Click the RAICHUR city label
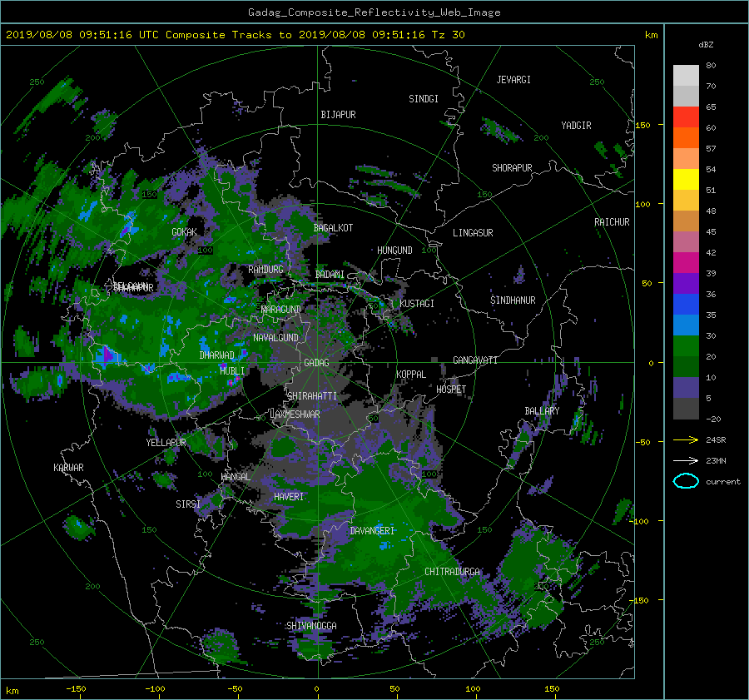The height and width of the screenshot is (700, 749). pyautogui.click(x=612, y=222)
